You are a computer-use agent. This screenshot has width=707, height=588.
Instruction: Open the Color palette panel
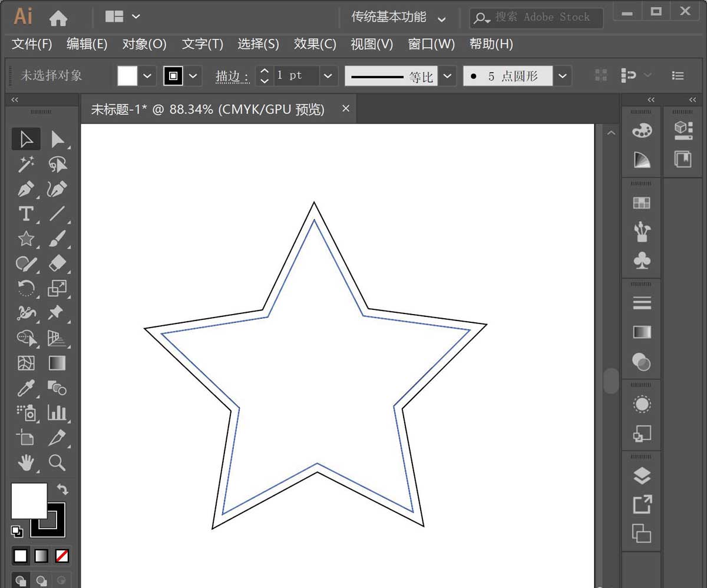pyautogui.click(x=642, y=131)
